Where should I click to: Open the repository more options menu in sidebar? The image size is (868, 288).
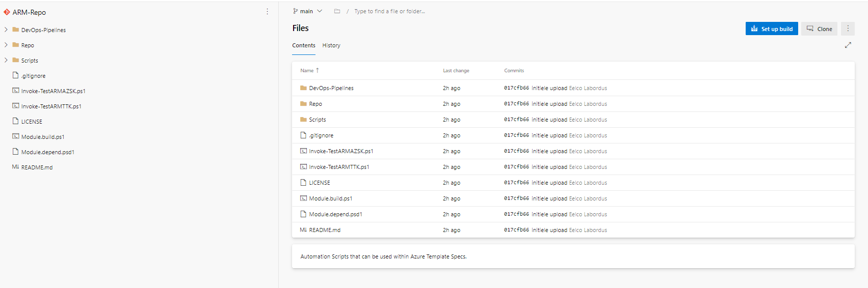(267, 12)
